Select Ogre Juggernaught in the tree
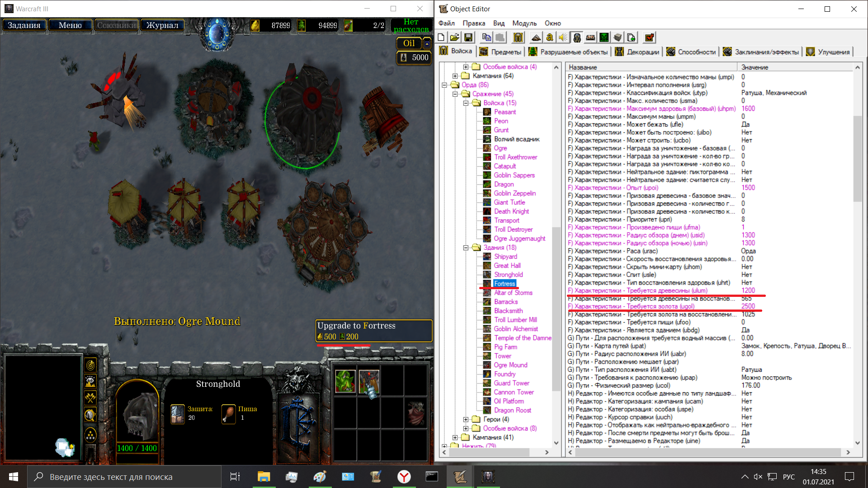Image resolution: width=868 pixels, height=488 pixels. coord(519,239)
